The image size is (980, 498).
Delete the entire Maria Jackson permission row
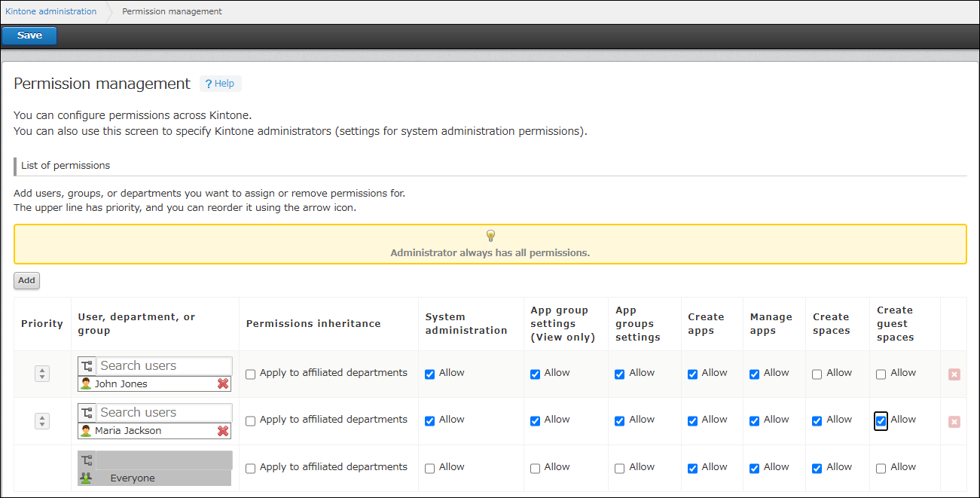point(954,420)
